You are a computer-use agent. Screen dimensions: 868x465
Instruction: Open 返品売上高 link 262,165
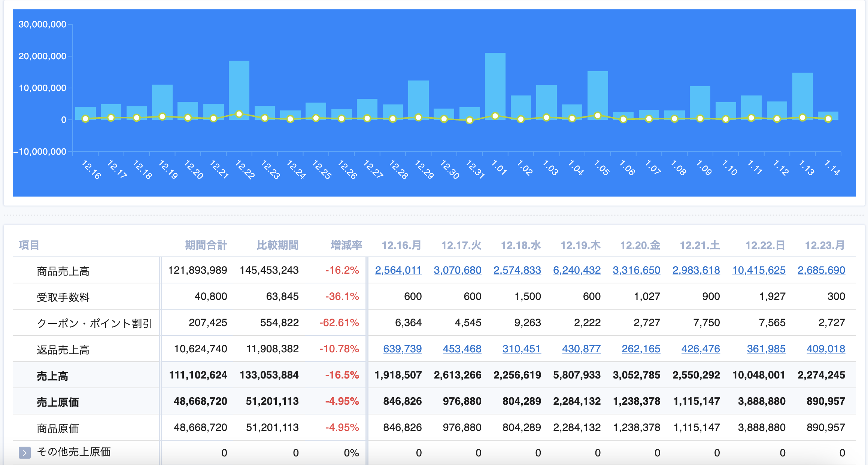[x=641, y=349]
